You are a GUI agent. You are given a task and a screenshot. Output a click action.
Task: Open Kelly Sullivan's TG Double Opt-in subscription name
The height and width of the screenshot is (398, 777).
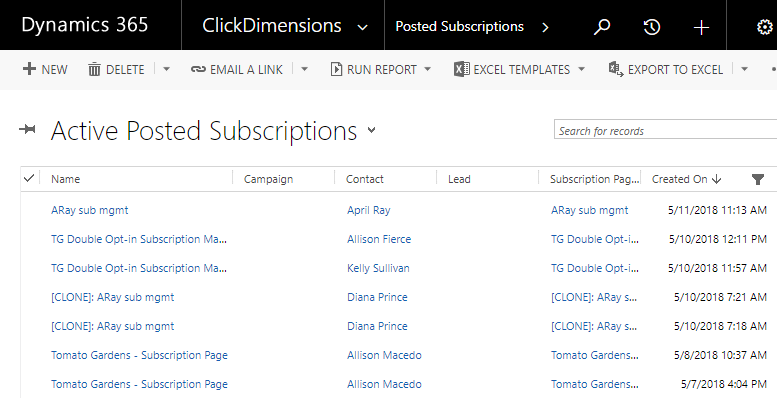pyautogui.click(x=139, y=268)
